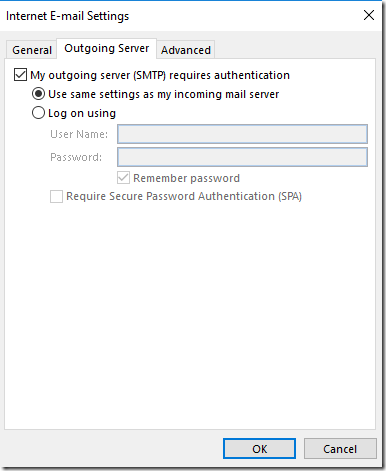Screen dimensions: 386x471
Task: Uncheck the SMTP requires authentication checkbox box
Action: point(20,75)
